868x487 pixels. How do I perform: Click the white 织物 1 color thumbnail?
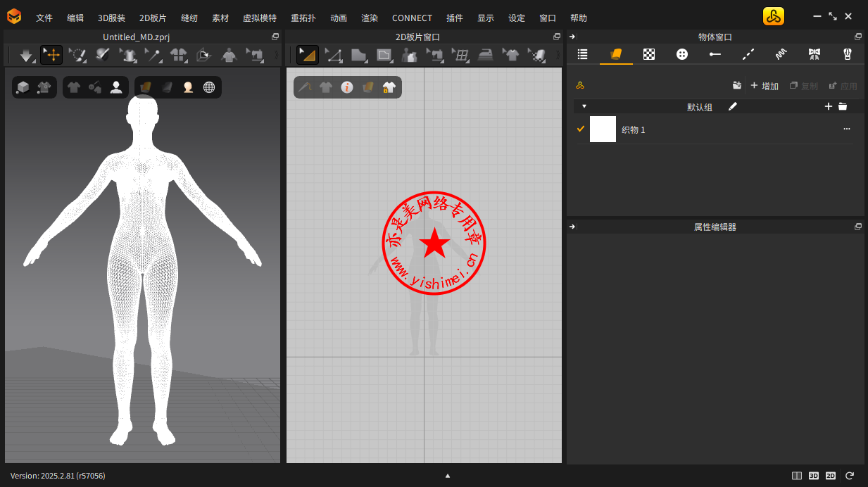603,129
